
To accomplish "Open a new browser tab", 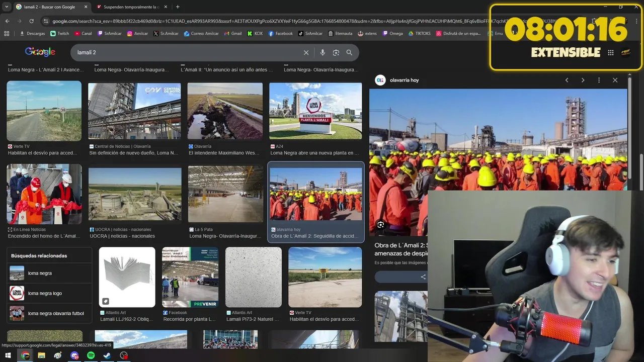I will coord(178,7).
